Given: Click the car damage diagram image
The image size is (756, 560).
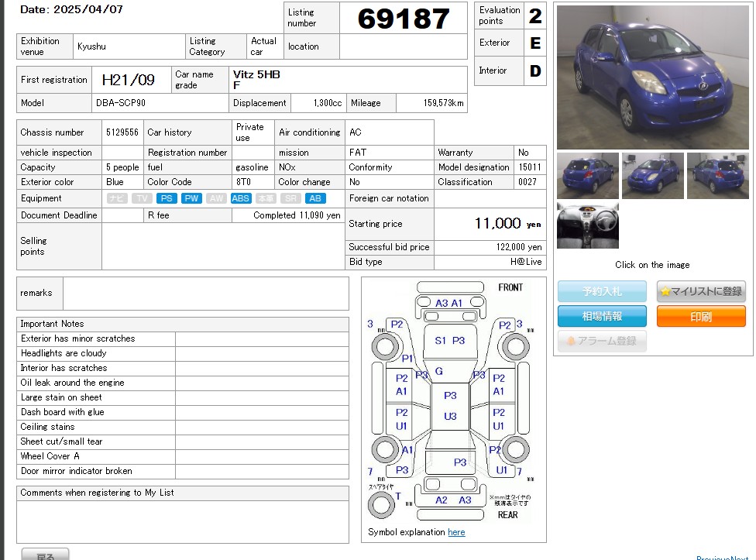Looking at the screenshot, I should 451,402.
